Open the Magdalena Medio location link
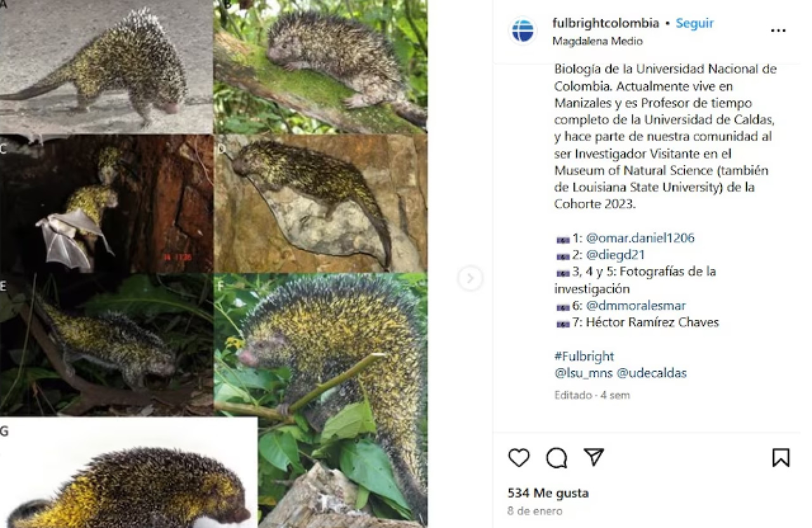 tap(598, 41)
